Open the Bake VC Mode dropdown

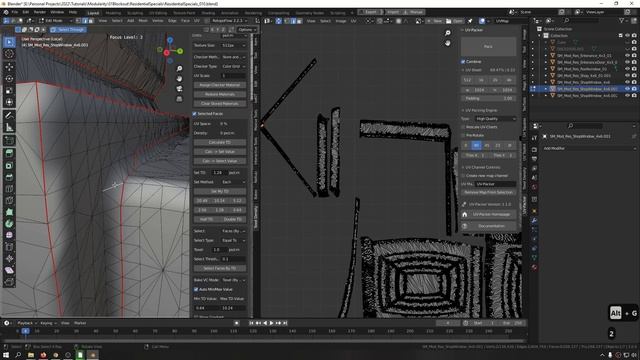[x=233, y=280]
